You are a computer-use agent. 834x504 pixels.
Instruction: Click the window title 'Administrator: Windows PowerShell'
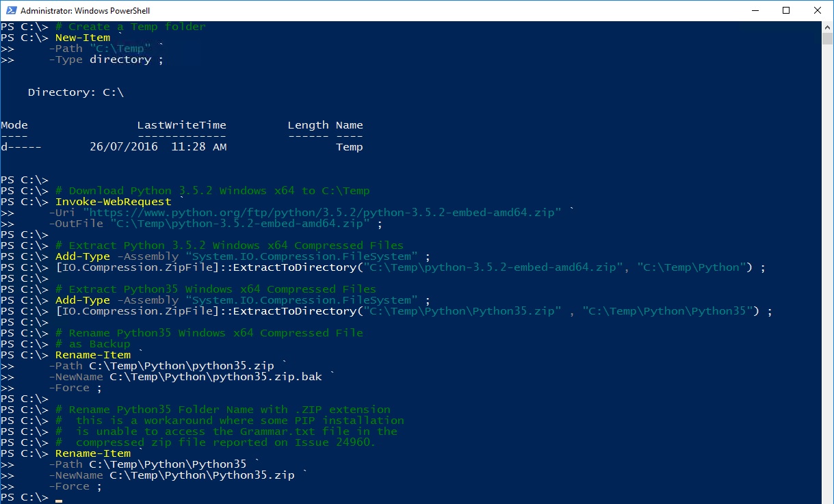point(85,11)
